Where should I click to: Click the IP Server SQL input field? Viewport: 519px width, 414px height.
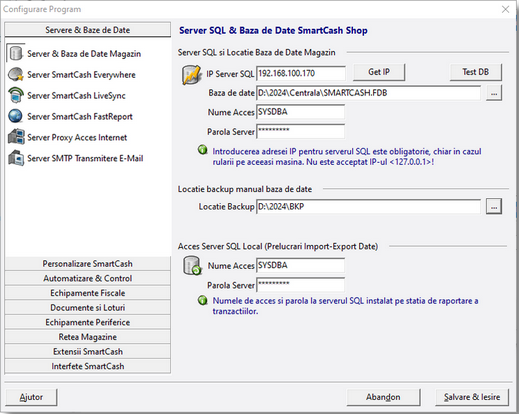[301, 73]
